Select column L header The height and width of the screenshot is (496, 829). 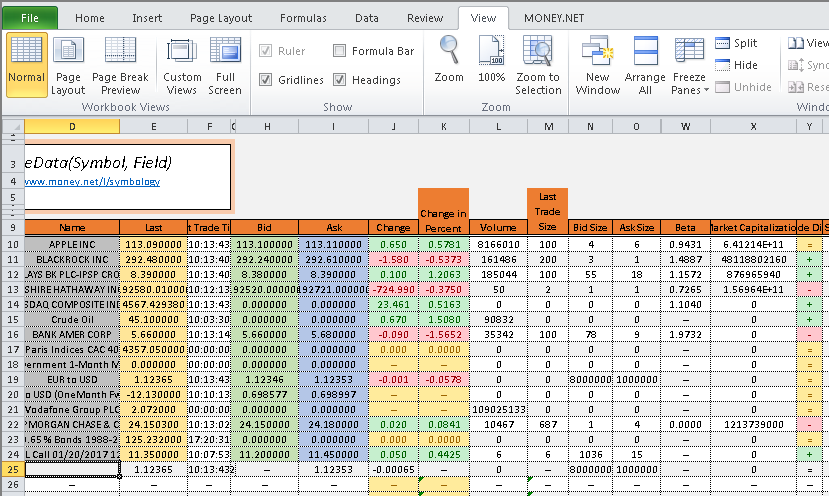[498, 126]
